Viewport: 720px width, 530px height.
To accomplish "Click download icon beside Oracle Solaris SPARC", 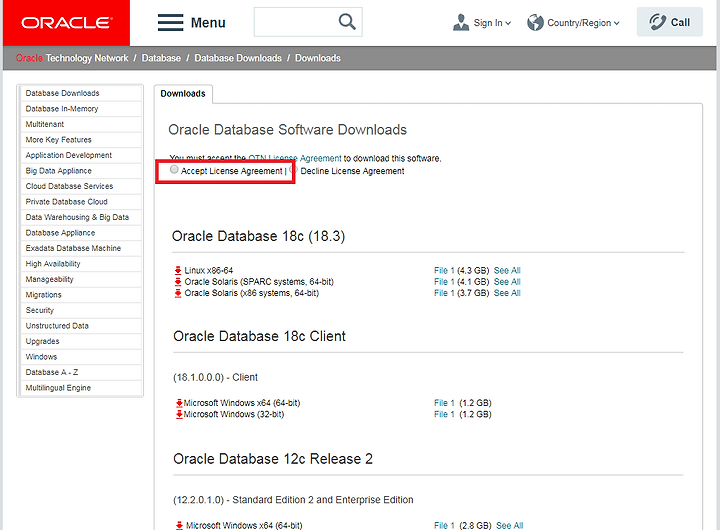I will tap(178, 282).
